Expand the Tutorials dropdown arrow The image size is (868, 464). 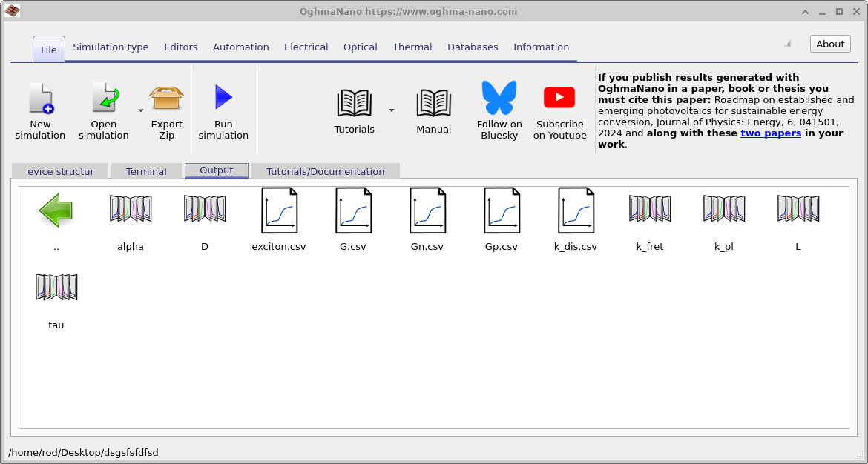392,110
